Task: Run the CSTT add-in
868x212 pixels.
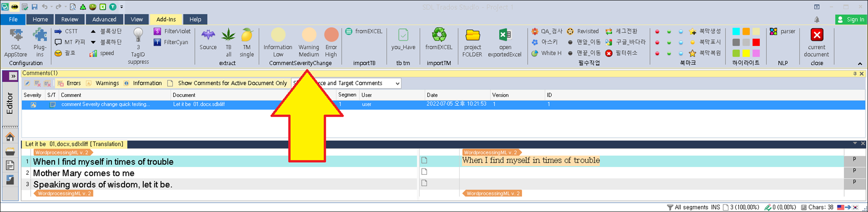Action: (66, 31)
